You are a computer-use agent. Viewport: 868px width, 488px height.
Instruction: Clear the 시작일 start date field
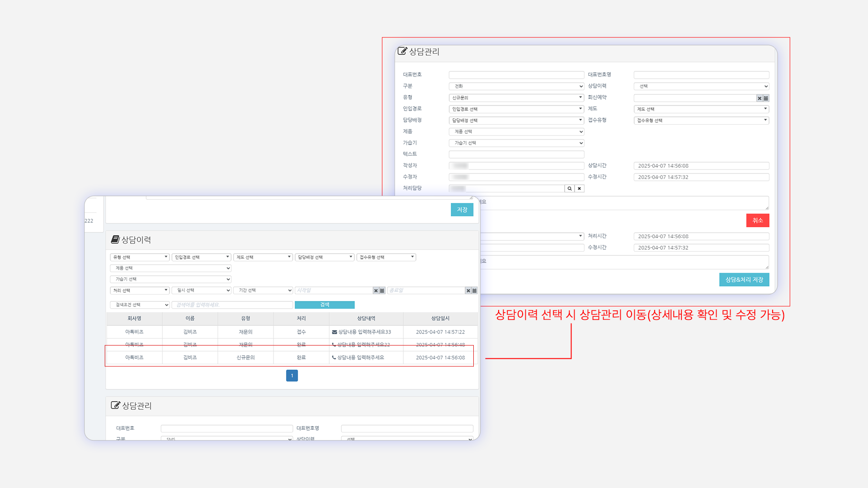click(x=376, y=291)
